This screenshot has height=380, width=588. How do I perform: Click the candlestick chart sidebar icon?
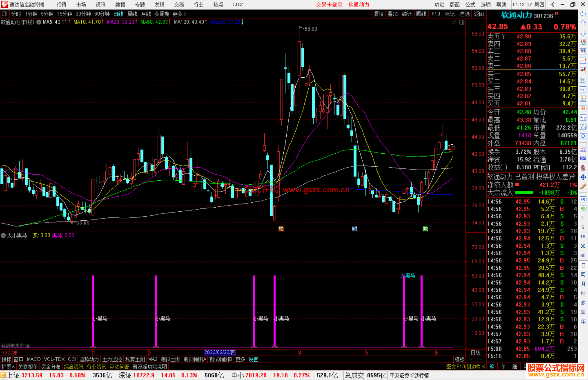[583, 70]
